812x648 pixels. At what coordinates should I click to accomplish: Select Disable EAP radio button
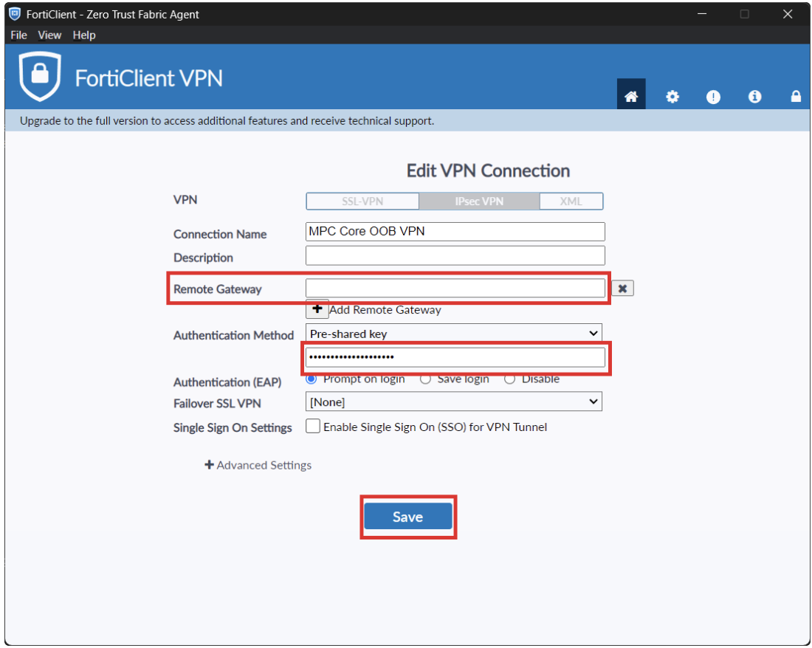coord(509,379)
